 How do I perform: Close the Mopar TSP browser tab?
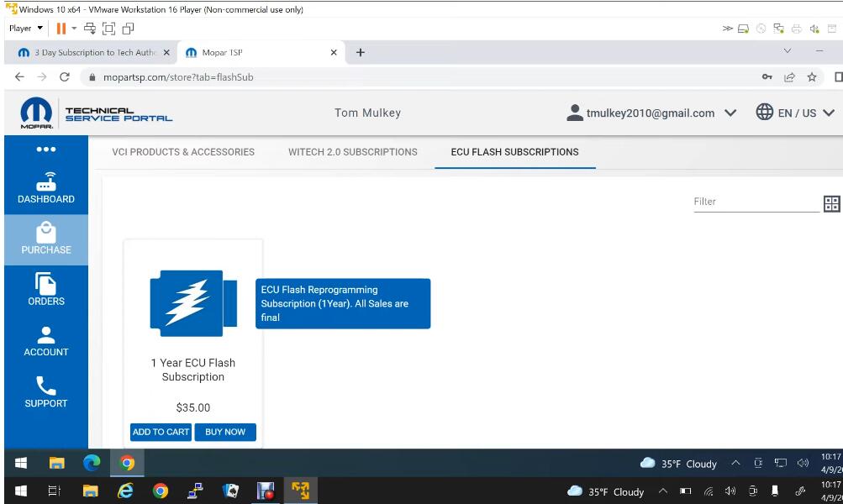(334, 53)
